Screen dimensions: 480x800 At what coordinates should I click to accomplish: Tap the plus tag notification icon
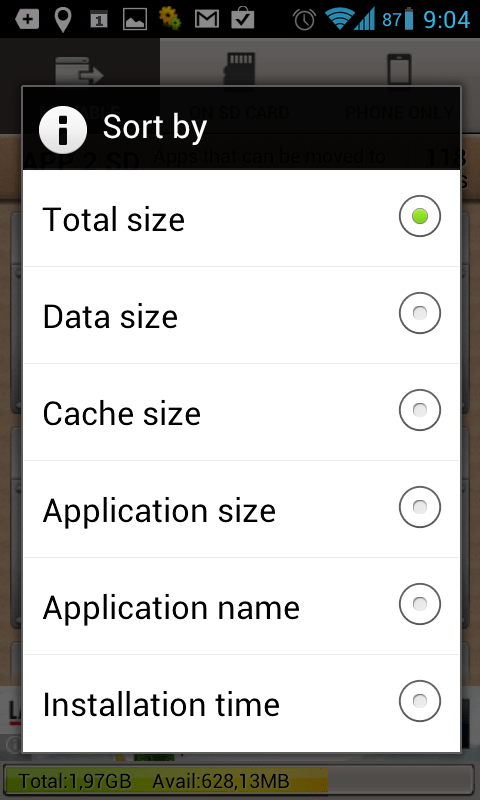[27, 20]
